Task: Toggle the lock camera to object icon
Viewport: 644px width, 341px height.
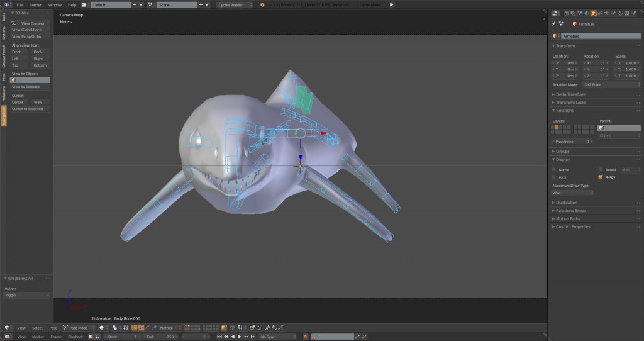Action: point(224,327)
